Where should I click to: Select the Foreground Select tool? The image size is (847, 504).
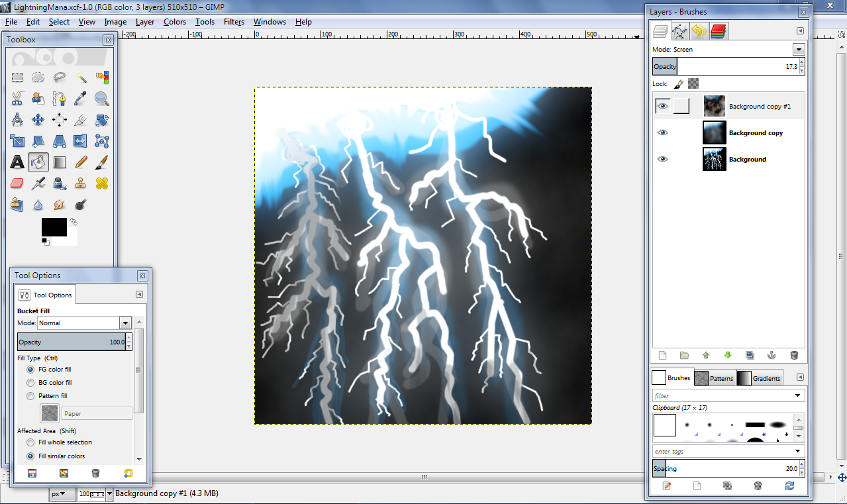(38, 99)
